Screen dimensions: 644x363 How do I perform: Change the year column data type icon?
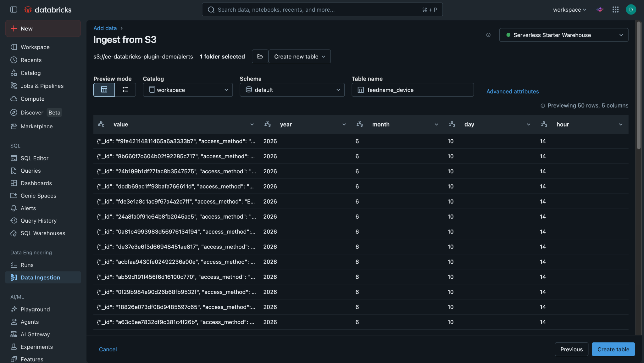tap(267, 124)
